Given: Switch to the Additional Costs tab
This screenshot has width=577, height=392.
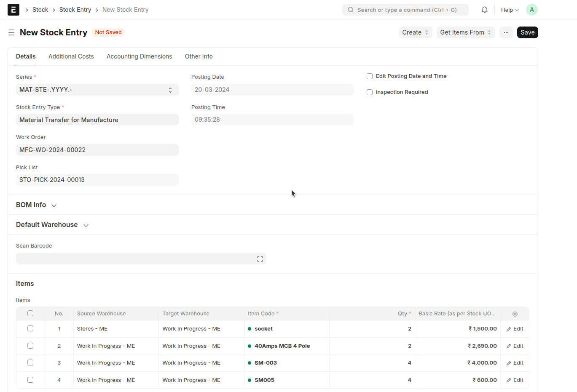Looking at the screenshot, I should (x=71, y=56).
